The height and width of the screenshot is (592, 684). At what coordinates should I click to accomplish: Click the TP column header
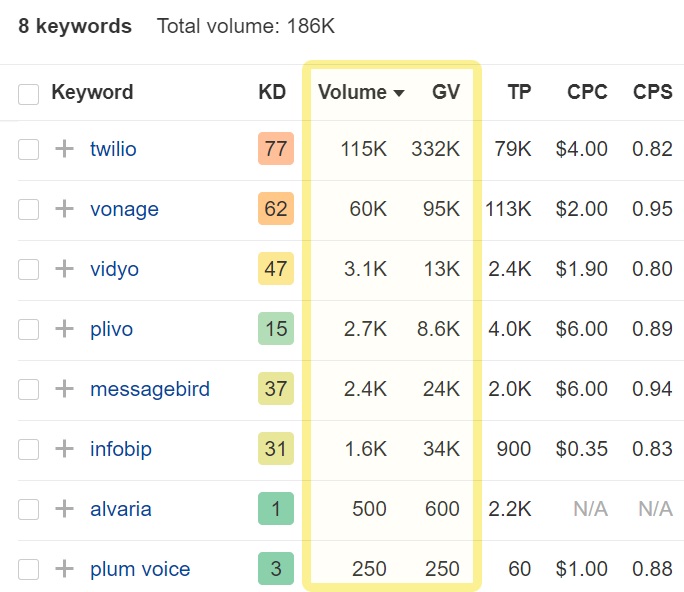pos(519,92)
